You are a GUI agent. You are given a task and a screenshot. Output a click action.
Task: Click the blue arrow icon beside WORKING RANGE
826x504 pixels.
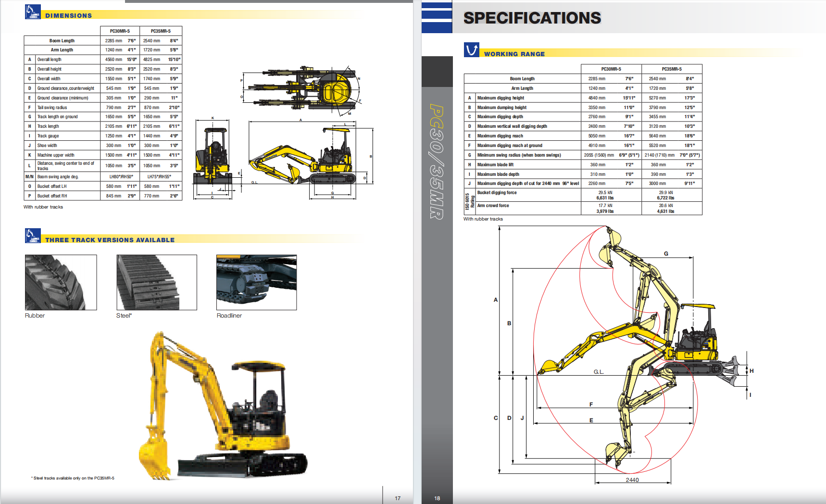(x=471, y=50)
